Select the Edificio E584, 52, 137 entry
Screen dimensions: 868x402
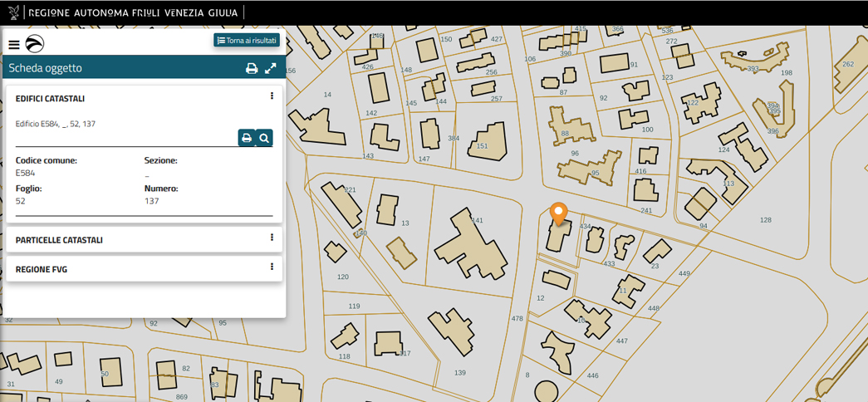tap(56, 124)
